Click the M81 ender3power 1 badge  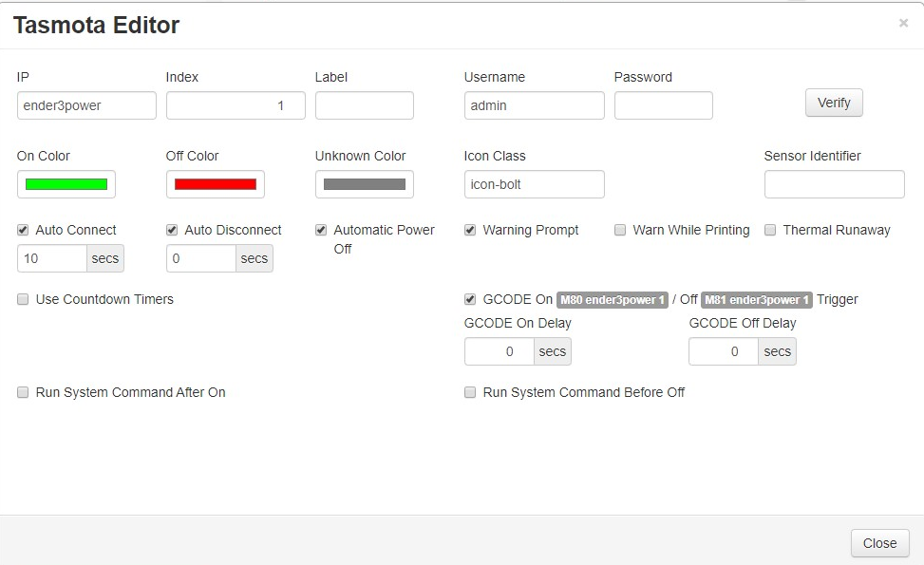pos(757,300)
